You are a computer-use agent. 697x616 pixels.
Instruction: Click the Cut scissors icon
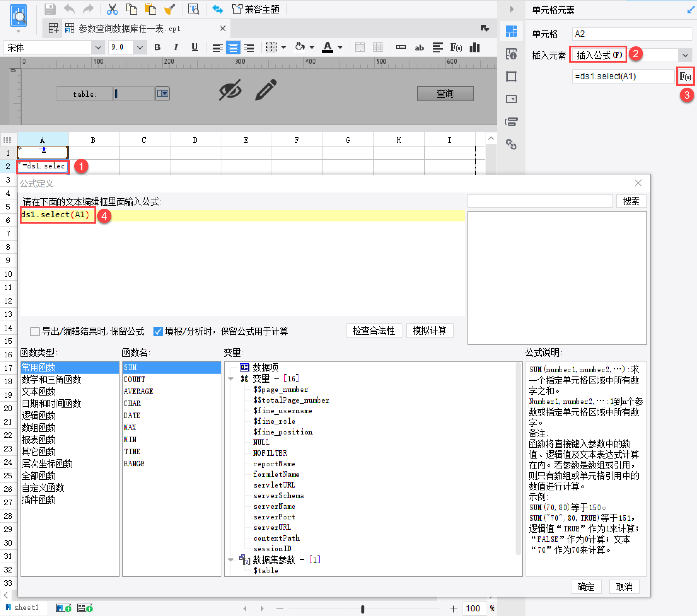pos(112,9)
